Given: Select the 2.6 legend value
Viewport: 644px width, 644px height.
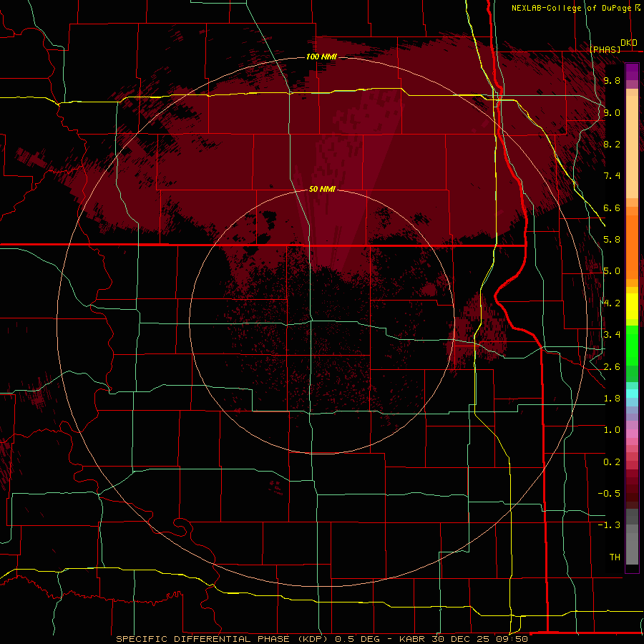Looking at the screenshot, I should [x=612, y=367].
